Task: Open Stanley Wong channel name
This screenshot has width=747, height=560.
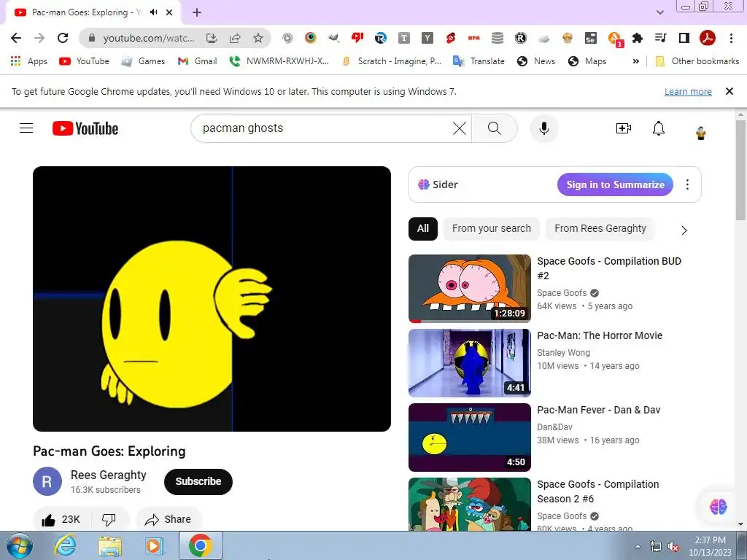Action: 564,352
